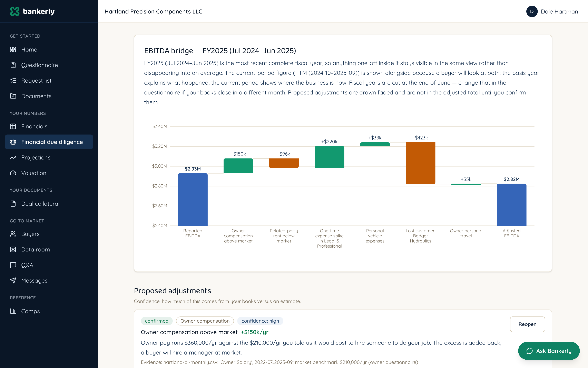Screen dimensions: 588x368
Task: Open the Ask Bankerly chat
Action: coord(549,351)
